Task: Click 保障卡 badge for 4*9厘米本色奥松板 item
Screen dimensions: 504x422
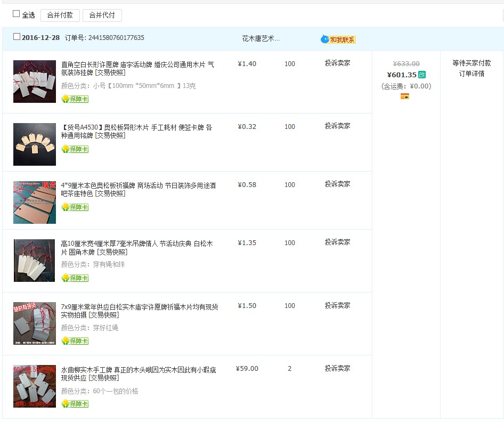Action: pos(75,207)
